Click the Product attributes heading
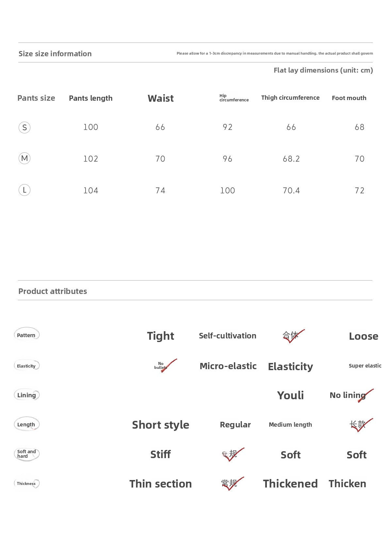 [x=53, y=291]
